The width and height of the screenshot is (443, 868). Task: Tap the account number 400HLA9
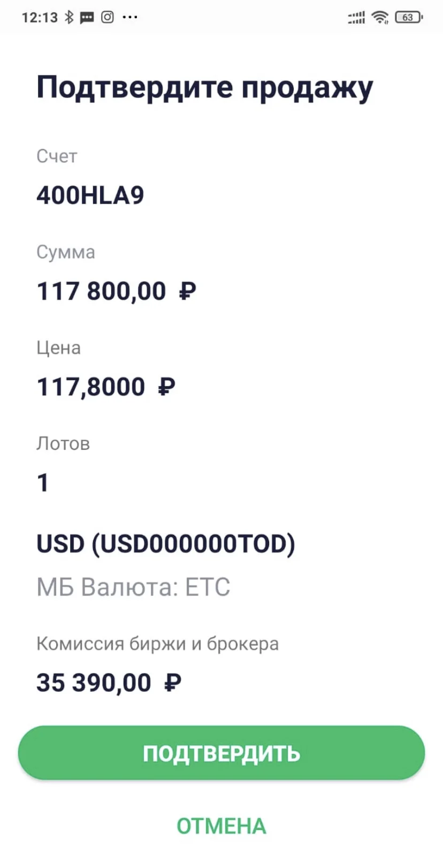[90, 195]
